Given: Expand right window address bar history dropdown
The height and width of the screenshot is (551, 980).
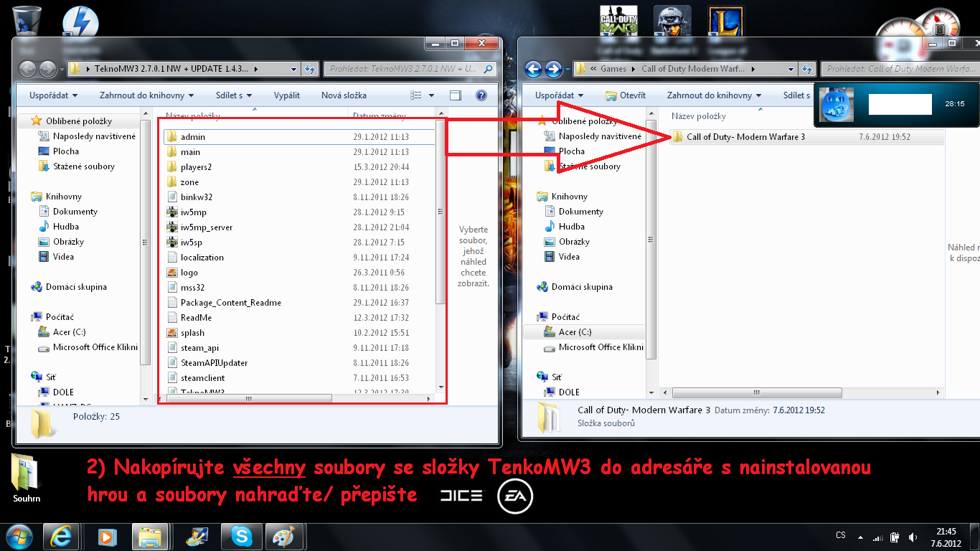Looking at the screenshot, I should pos(791,69).
